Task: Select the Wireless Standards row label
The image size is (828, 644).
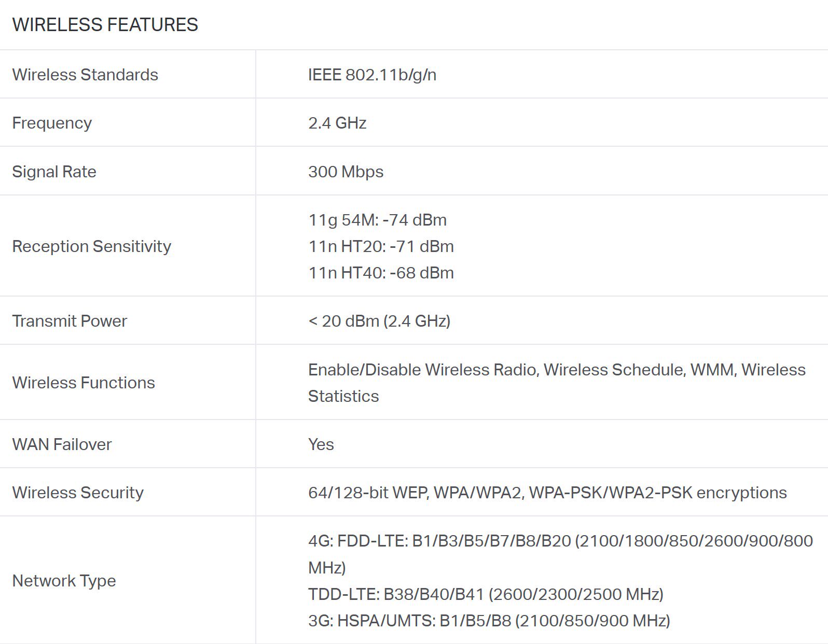Action: tap(85, 75)
